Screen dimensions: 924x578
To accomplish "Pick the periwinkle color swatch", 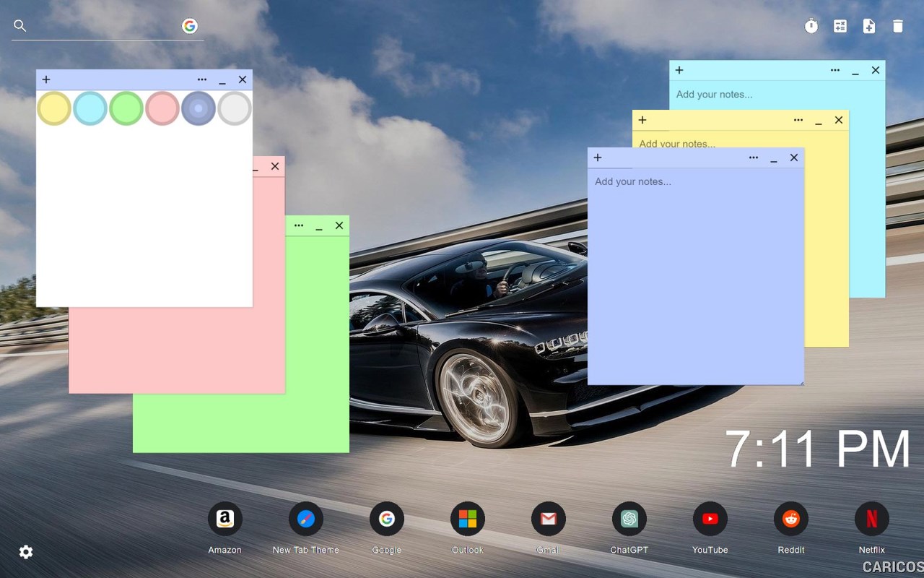I will [x=199, y=108].
